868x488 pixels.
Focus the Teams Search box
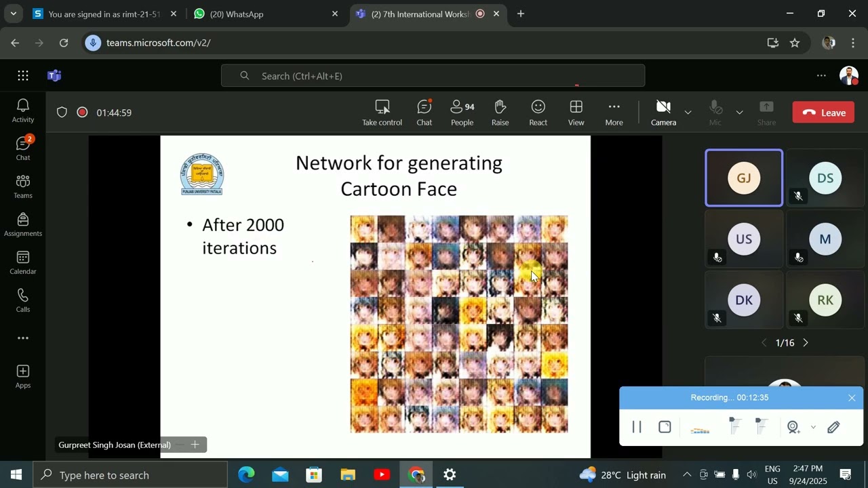click(x=433, y=76)
